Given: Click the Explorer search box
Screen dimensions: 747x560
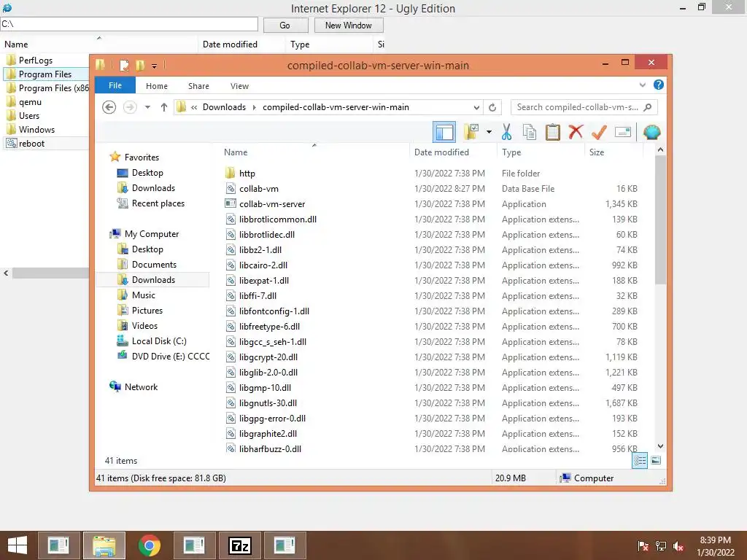Looking at the screenshot, I should [584, 107].
